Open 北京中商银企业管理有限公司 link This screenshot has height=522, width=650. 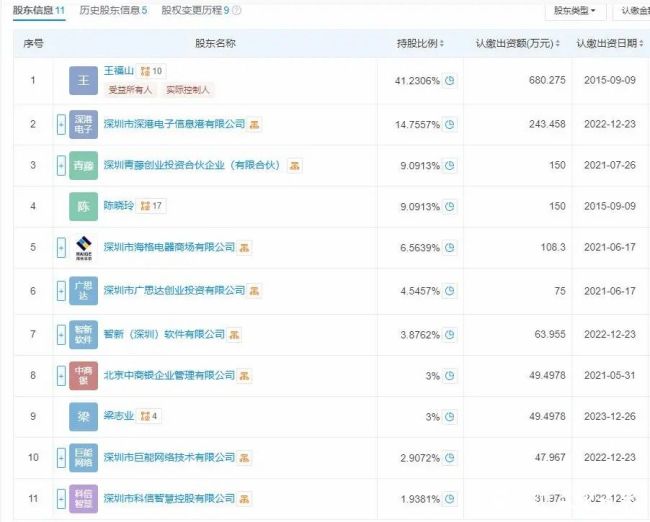(169, 375)
